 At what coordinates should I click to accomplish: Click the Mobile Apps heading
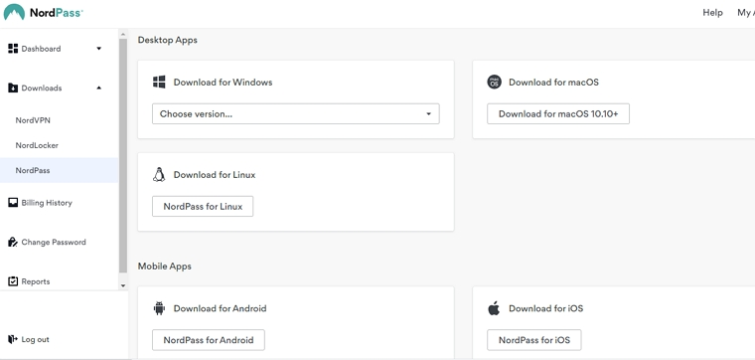click(165, 266)
